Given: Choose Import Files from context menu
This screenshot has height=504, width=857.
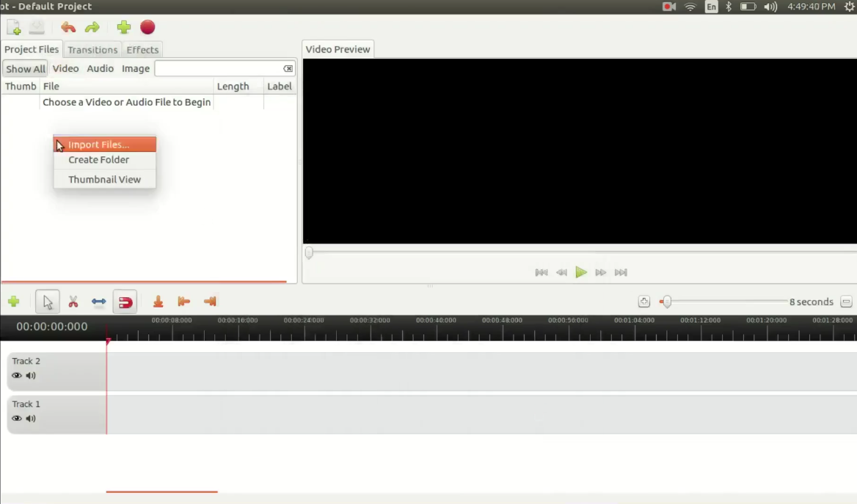Looking at the screenshot, I should [x=105, y=145].
